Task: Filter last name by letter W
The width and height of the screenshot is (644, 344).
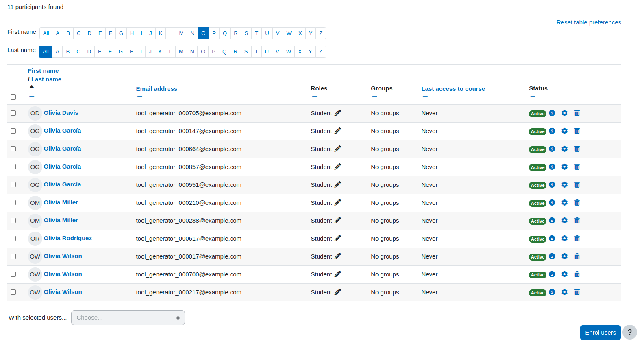Action: [289, 51]
